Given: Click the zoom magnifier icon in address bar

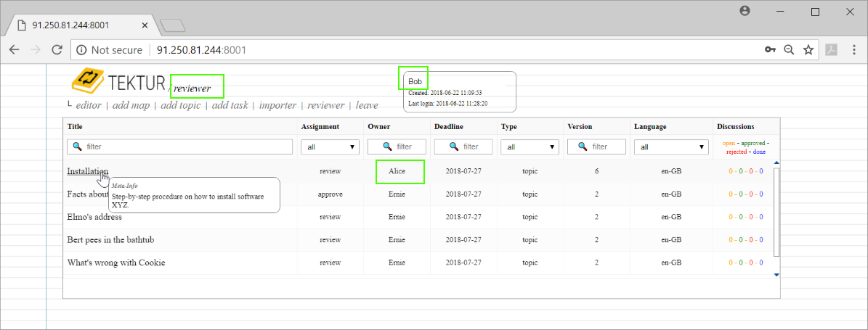Looking at the screenshot, I should pyautogui.click(x=789, y=50).
